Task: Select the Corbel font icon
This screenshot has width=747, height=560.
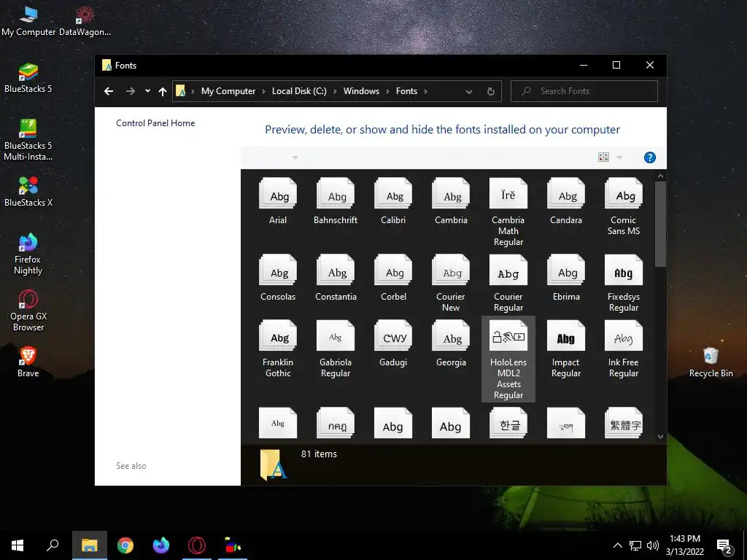Action: (393, 270)
